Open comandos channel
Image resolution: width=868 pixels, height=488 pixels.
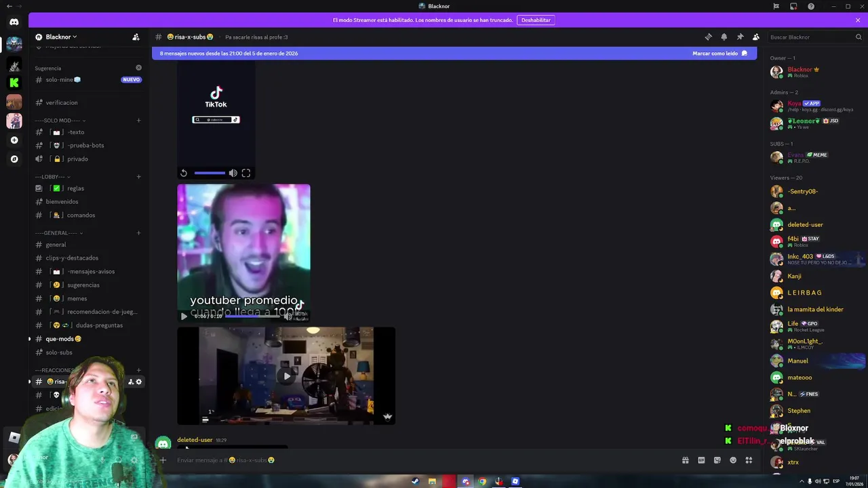click(88, 215)
